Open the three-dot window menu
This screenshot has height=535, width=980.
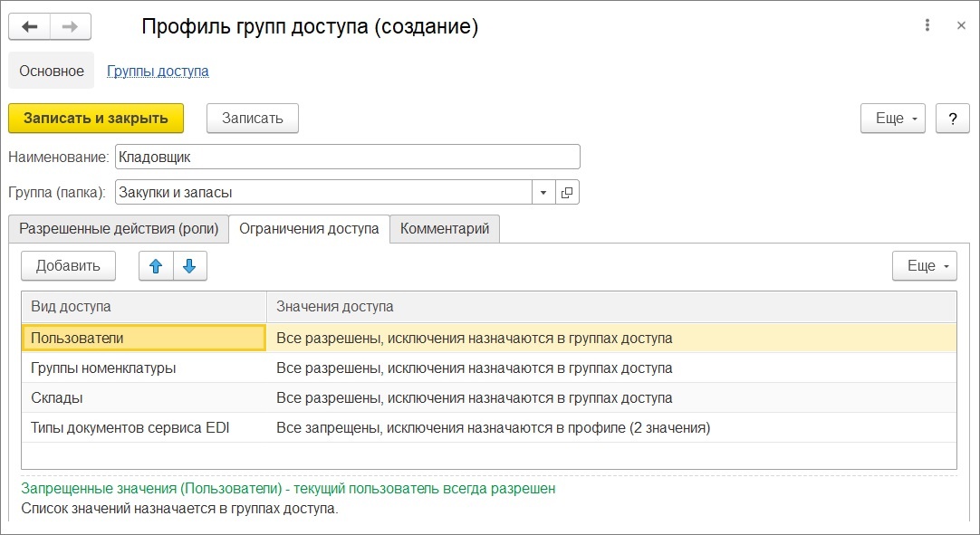tap(927, 25)
